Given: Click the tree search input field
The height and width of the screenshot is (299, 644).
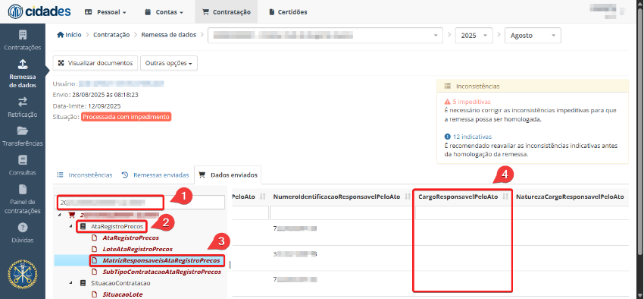Looking at the screenshot, I should coord(140,203).
